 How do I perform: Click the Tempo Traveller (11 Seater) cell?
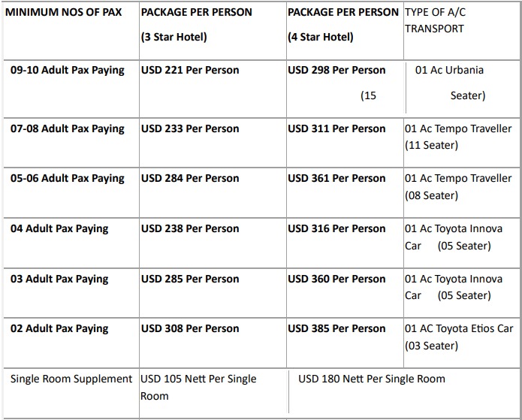(x=458, y=137)
